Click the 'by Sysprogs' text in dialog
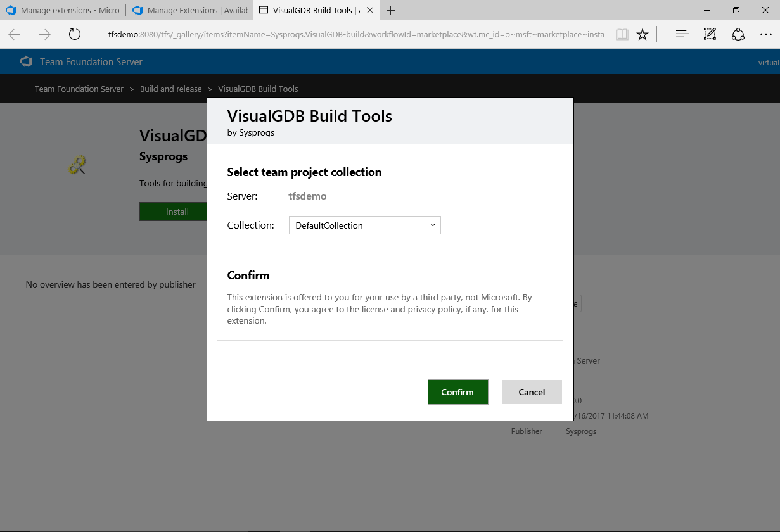 coord(251,133)
